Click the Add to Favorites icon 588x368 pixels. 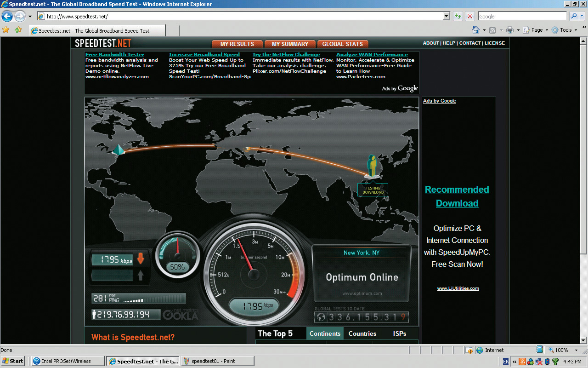click(18, 30)
